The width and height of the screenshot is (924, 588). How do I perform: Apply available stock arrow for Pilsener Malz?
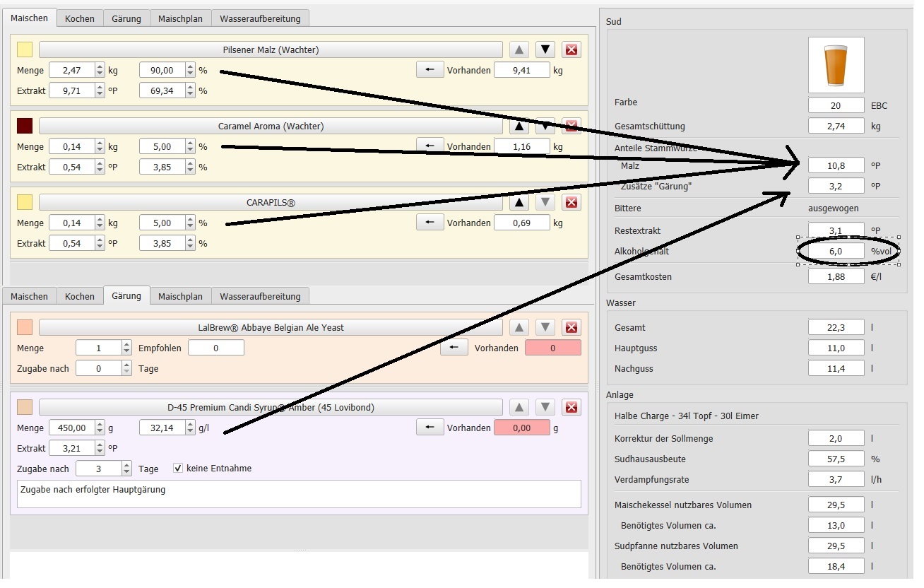click(x=430, y=69)
